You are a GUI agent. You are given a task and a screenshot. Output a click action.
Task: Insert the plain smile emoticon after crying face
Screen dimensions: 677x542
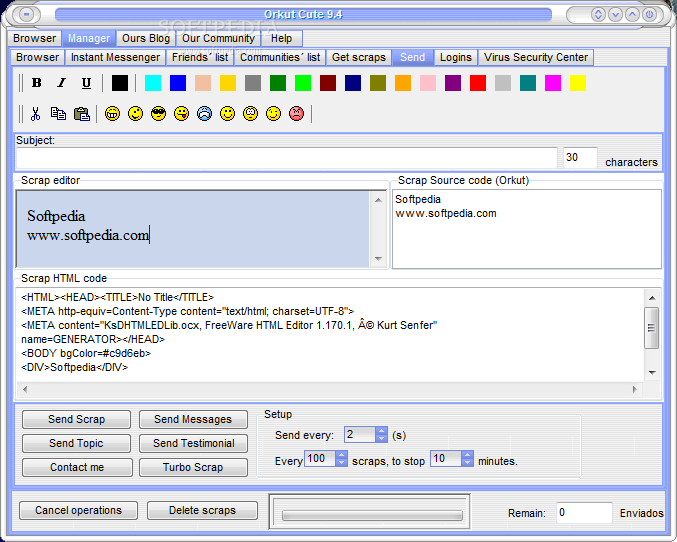point(228,114)
